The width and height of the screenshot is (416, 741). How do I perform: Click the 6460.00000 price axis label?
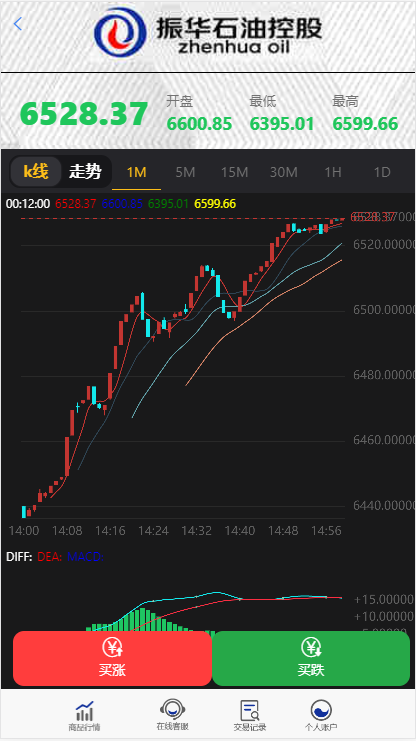tap(384, 440)
